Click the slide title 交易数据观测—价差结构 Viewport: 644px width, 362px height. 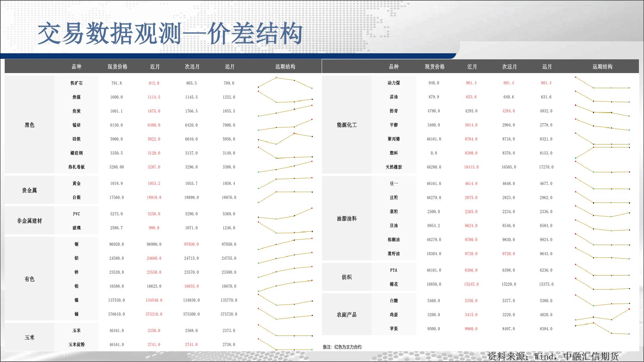[x=170, y=34]
